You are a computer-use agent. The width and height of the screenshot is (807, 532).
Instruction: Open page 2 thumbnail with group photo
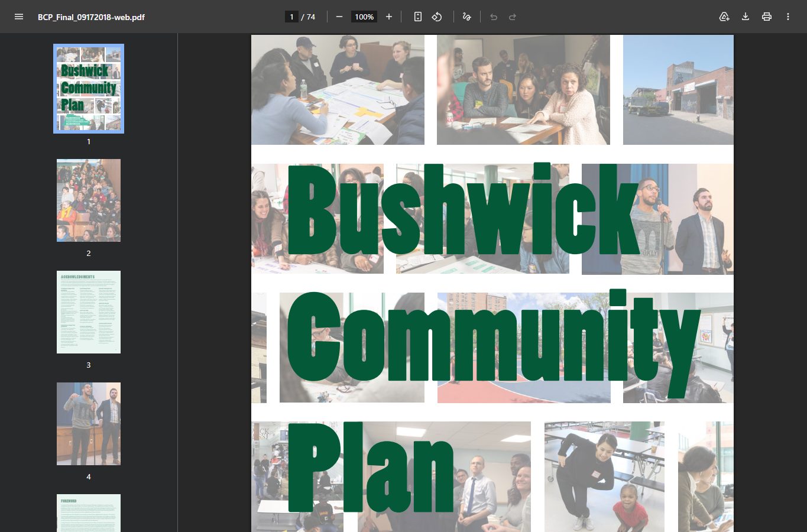(89, 200)
